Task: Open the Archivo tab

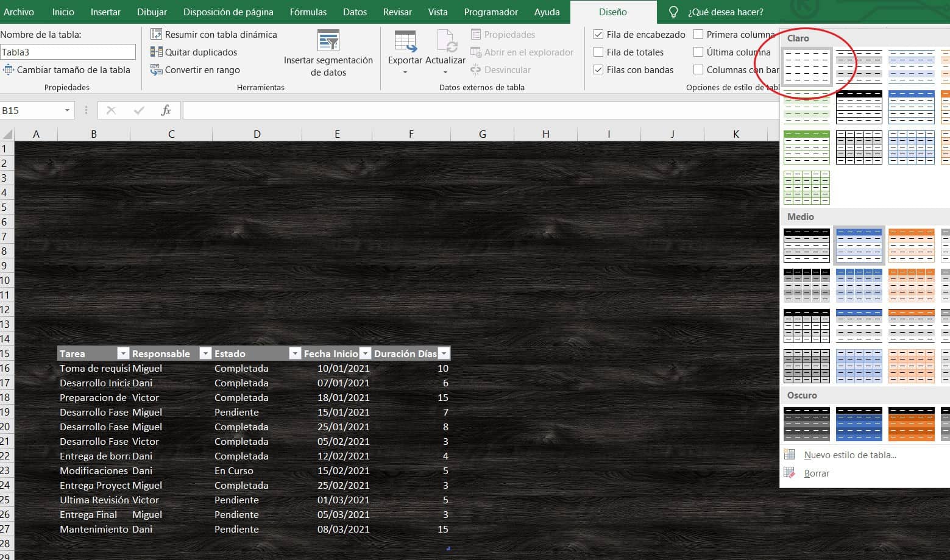Action: pyautogui.click(x=19, y=12)
